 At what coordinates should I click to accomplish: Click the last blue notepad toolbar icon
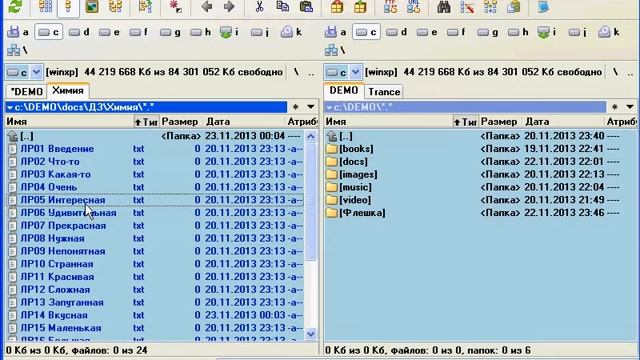[x=543, y=7]
